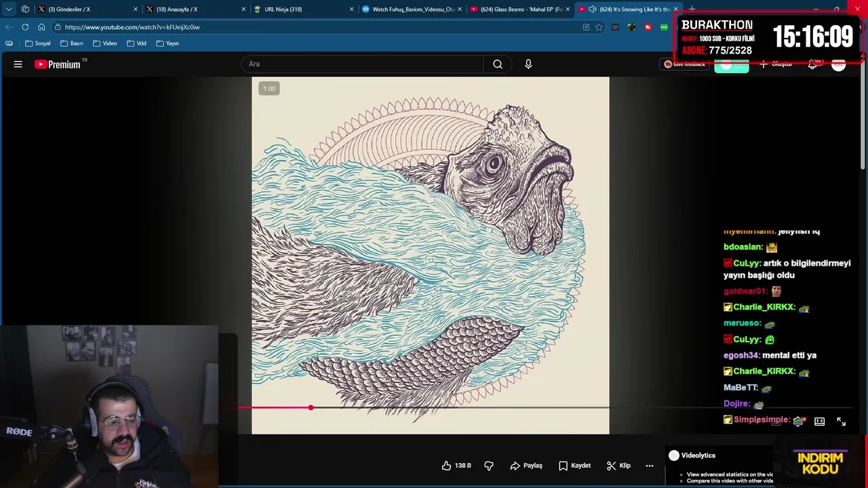
Task: Open the three-dot more actions menu
Action: [x=650, y=466]
